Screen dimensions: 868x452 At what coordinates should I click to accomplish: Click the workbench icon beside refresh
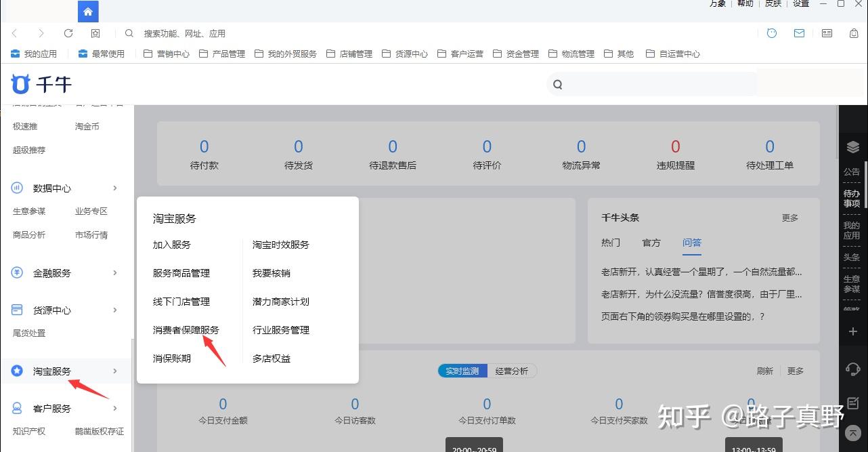[x=95, y=33]
